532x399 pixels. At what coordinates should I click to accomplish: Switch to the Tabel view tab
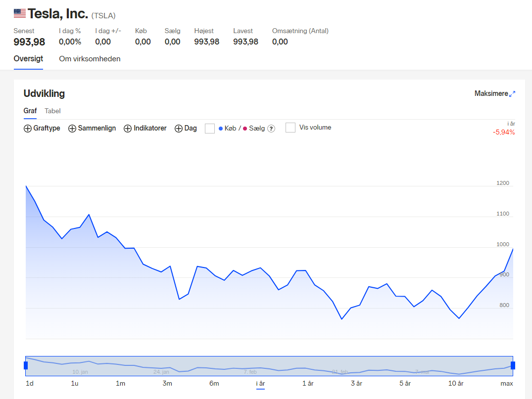click(52, 111)
